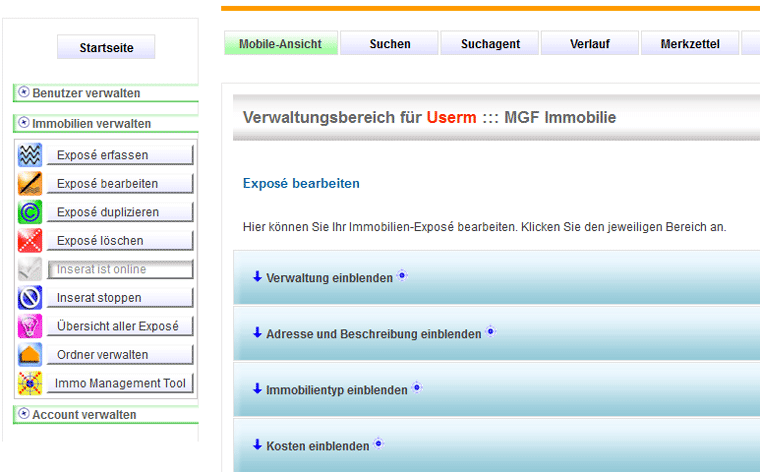760x472 pixels.
Task: Expand the Benutzer verwalten section
Action: (86, 93)
